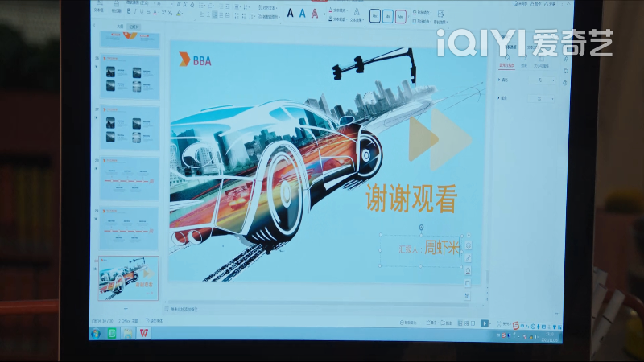Open the line type dropdown showing 无
The width and height of the screenshot is (644, 362).
(540, 99)
